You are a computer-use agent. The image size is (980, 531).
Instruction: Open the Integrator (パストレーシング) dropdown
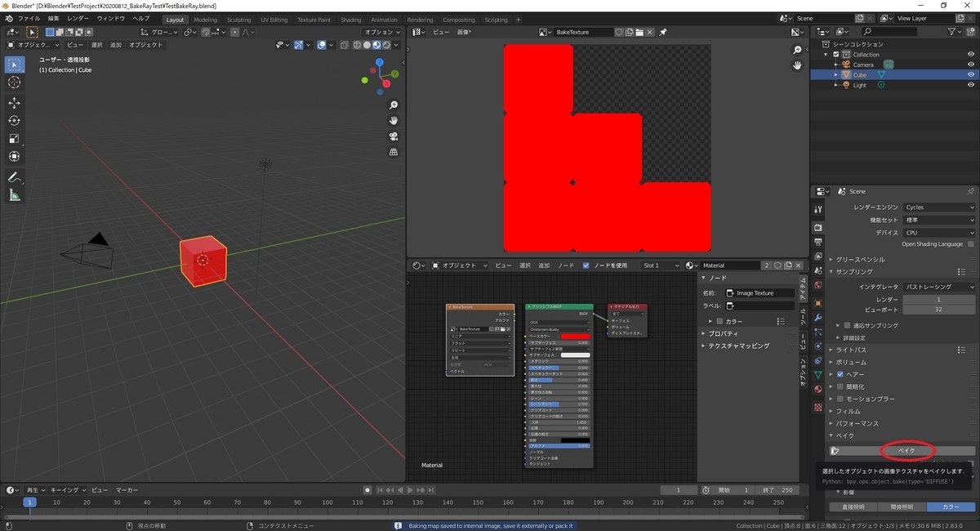(938, 287)
